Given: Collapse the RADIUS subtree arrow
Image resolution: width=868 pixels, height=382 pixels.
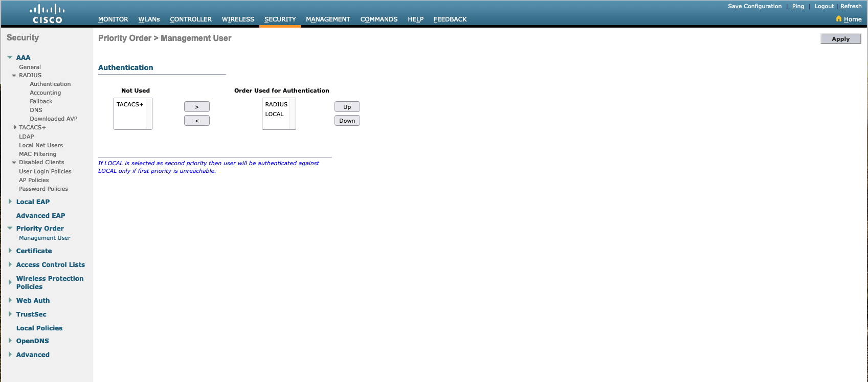Looking at the screenshot, I should pyautogui.click(x=14, y=76).
